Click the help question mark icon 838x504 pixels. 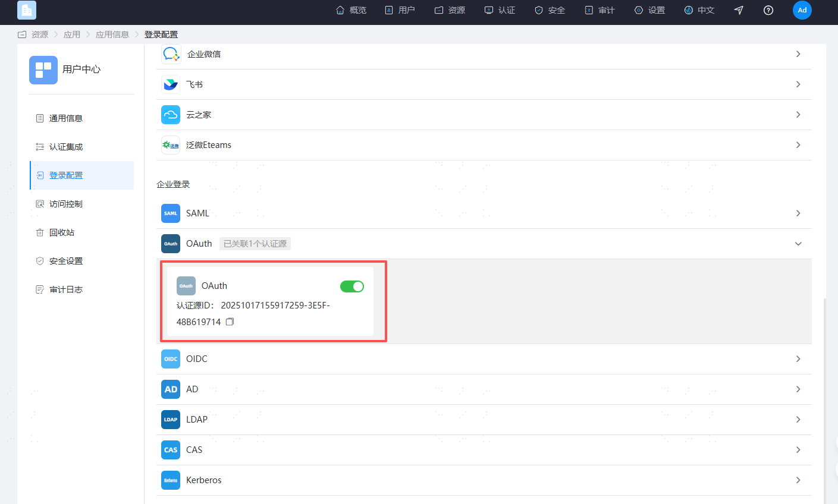[768, 10]
